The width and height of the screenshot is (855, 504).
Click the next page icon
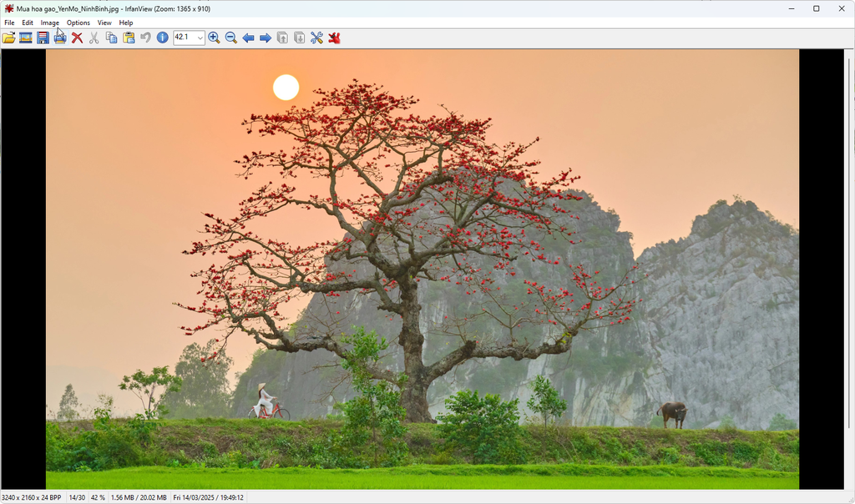click(300, 38)
